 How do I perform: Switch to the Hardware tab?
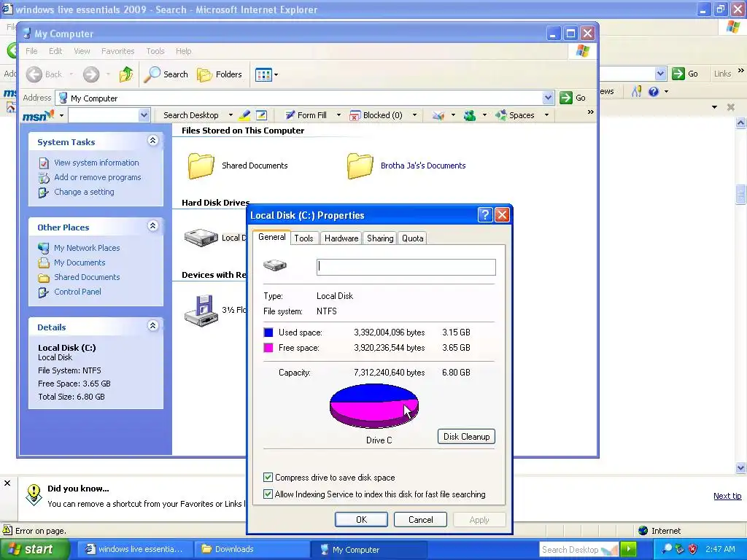(341, 238)
